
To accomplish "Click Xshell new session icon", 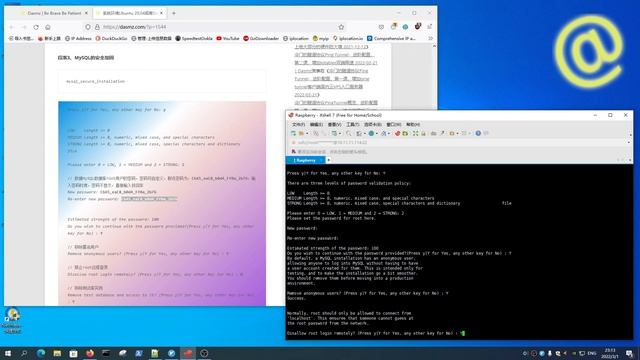I will coord(293,133).
